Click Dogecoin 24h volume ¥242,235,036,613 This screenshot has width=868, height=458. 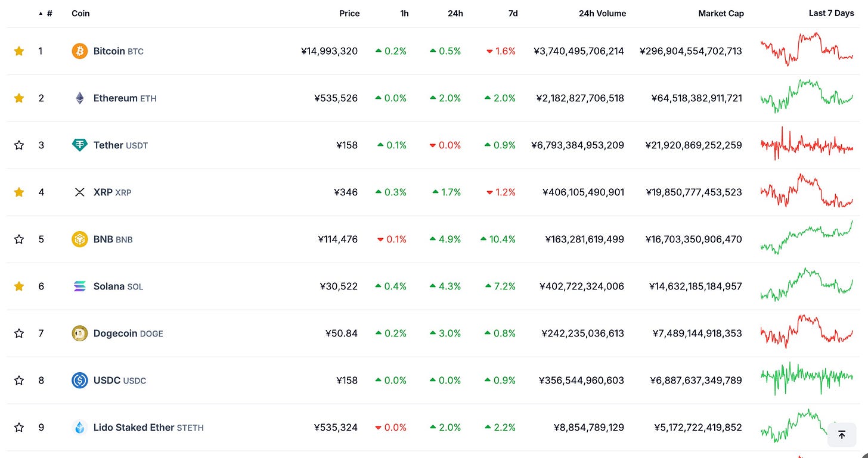[x=583, y=334]
